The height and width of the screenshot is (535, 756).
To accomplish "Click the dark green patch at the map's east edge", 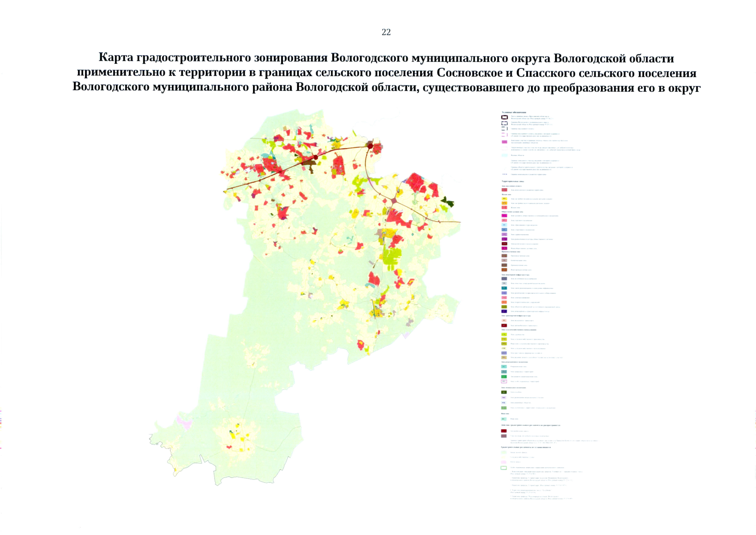I will click(x=447, y=202).
